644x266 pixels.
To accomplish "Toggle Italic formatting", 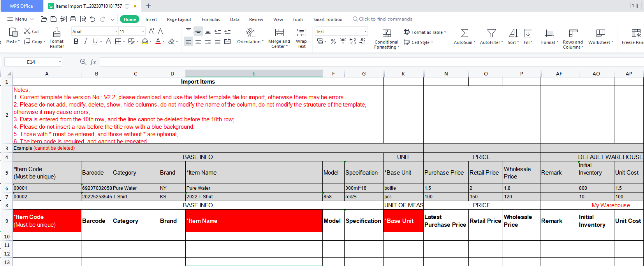I will pos(85,41).
